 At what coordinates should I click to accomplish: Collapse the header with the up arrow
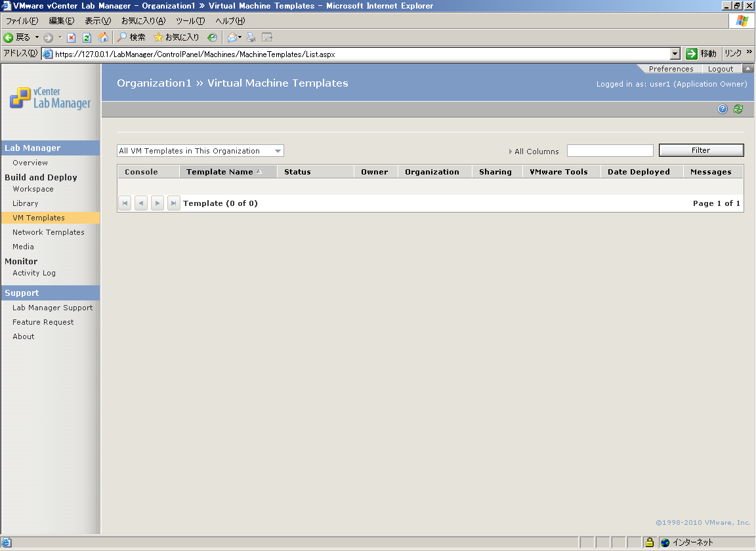pos(748,68)
